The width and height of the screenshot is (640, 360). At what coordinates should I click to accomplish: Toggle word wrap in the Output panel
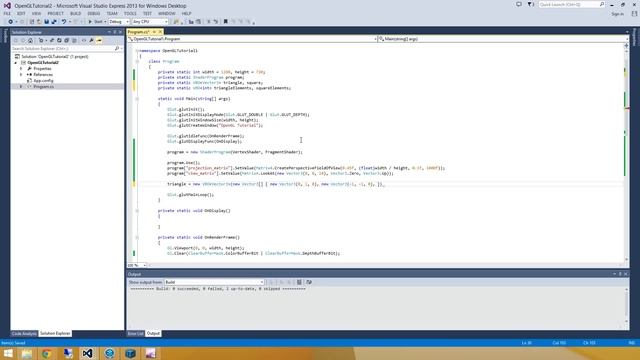pos(309,282)
